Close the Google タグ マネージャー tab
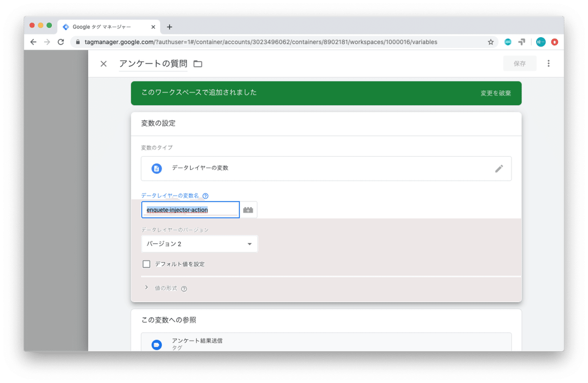The height and width of the screenshot is (383, 588). [x=153, y=27]
